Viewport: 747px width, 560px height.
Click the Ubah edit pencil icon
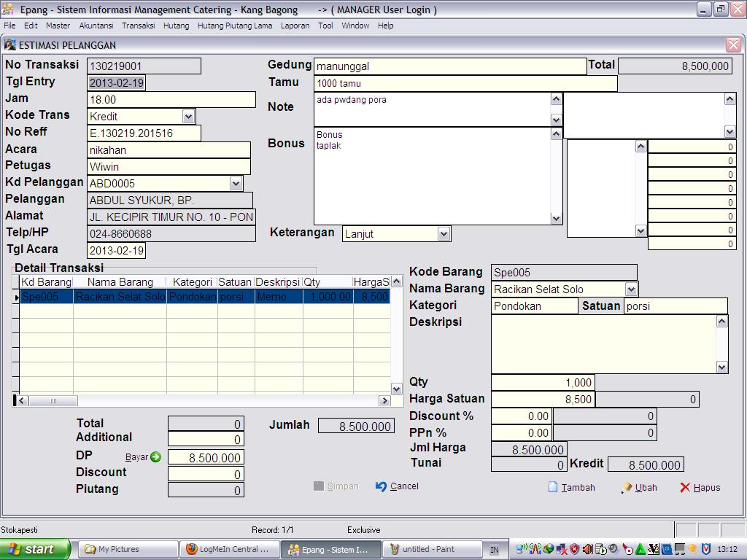(626, 487)
